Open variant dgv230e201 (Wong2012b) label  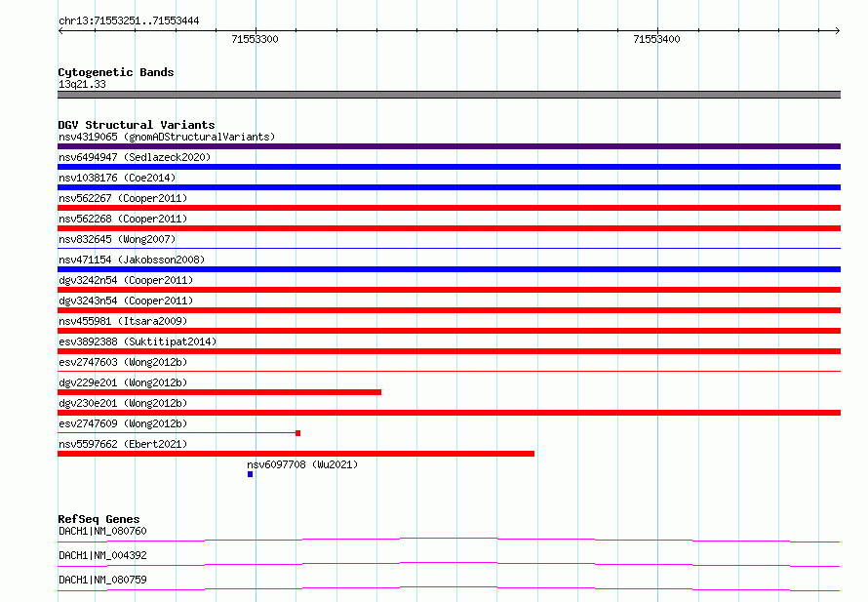point(123,403)
